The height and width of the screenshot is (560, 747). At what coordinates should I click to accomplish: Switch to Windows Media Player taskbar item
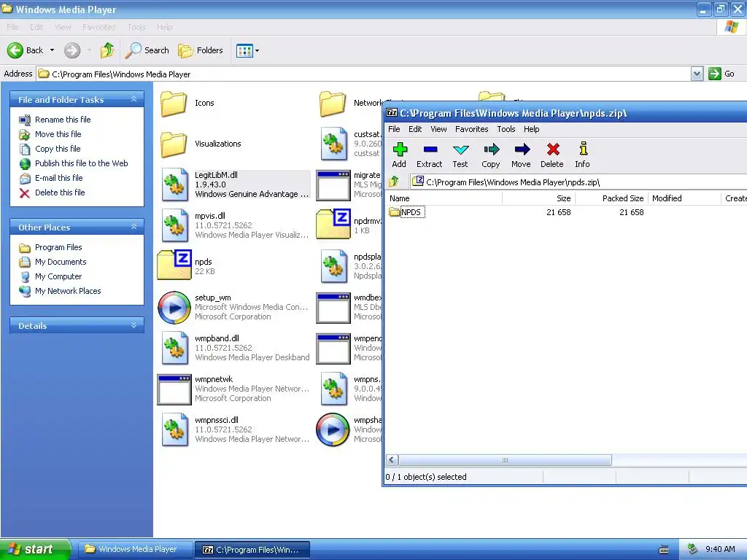pyautogui.click(x=135, y=549)
